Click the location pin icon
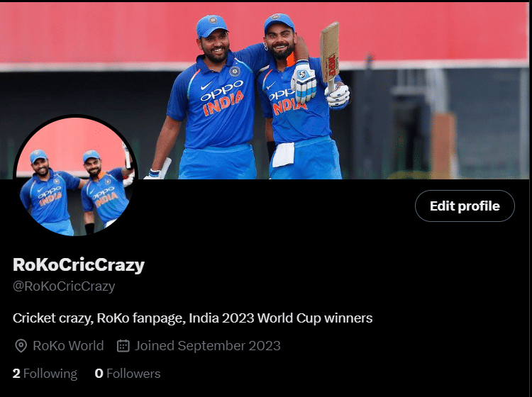This screenshot has width=532, height=397. pyautogui.click(x=21, y=346)
